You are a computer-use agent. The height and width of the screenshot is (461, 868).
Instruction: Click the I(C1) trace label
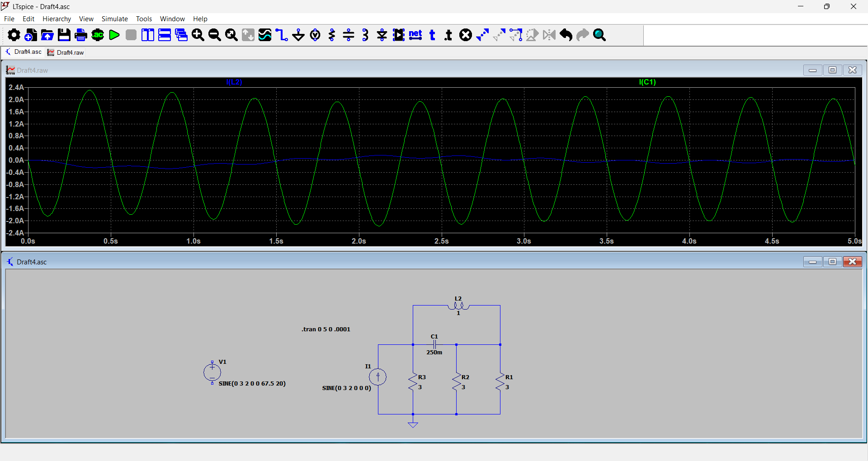click(647, 82)
